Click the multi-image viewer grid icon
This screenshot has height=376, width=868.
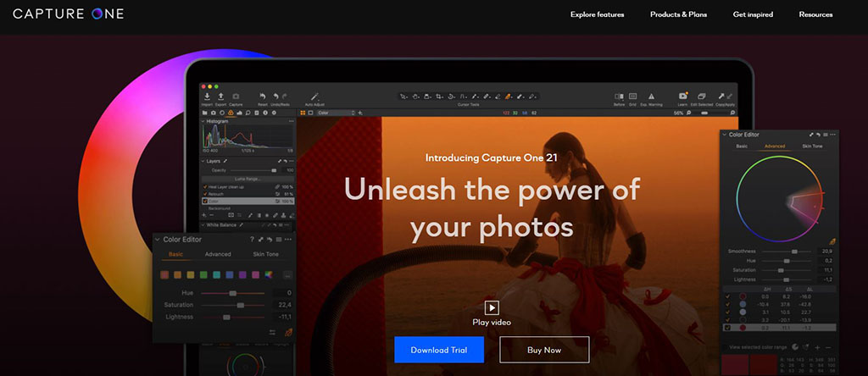303,113
